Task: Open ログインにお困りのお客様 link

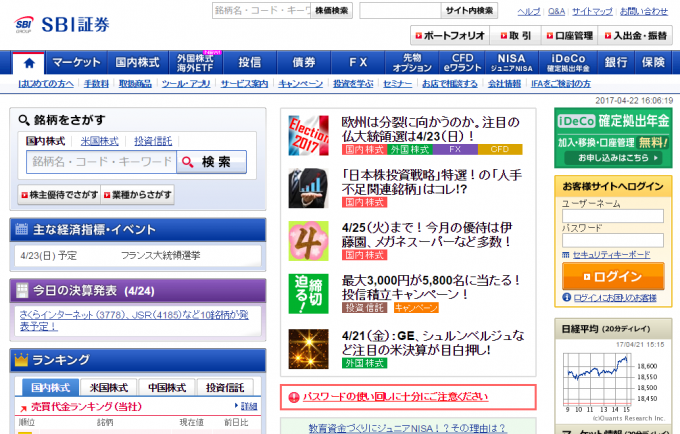Action: click(615, 298)
